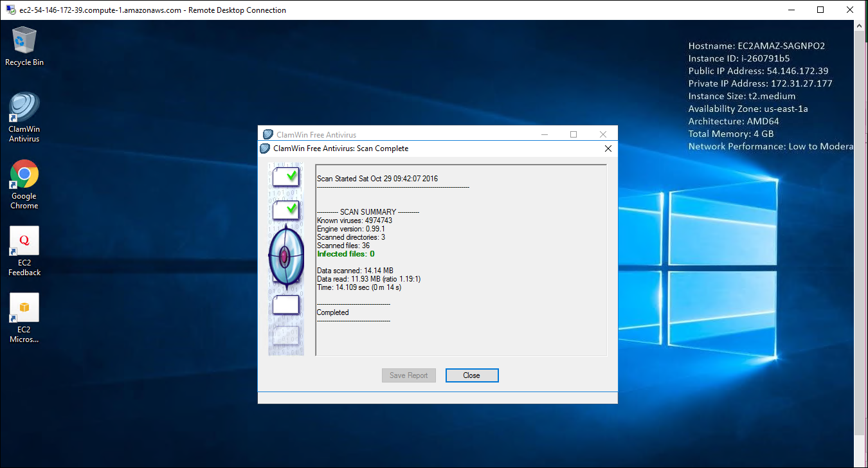
Task: Maximize the Remote Desktop Connection window
Action: tap(820, 10)
